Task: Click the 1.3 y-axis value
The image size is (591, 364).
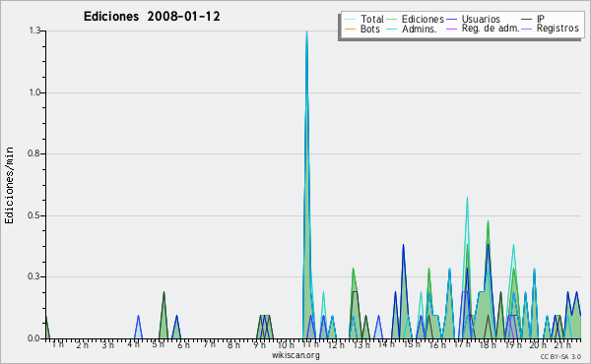Action: click(x=34, y=30)
